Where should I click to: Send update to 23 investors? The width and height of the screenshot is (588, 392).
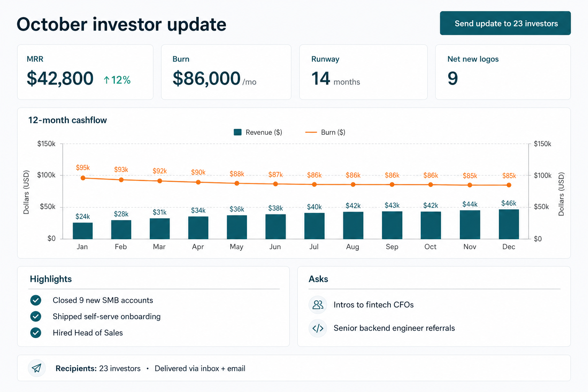click(x=505, y=23)
